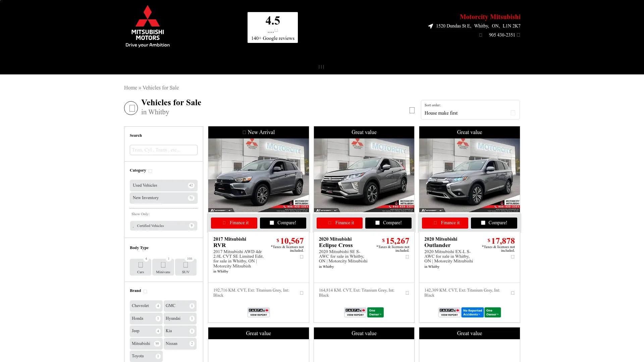Click the location arrow icon beside address
Image resolution: width=644 pixels, height=362 pixels.
click(431, 26)
